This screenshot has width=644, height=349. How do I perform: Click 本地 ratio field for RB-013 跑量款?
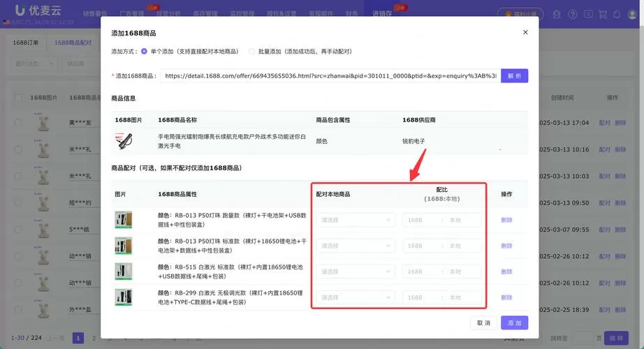pos(462,220)
